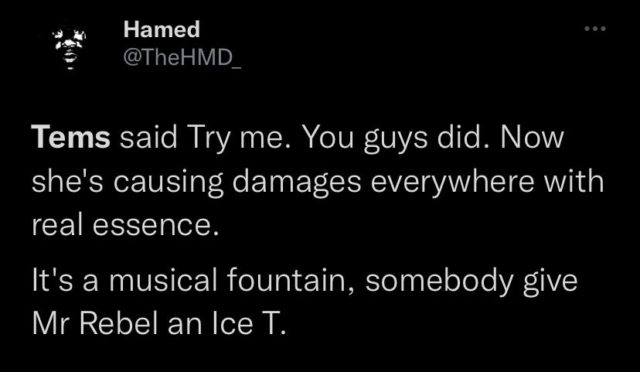The image size is (640, 372).
Task: Click the bold word Tems
Action: click(71, 138)
